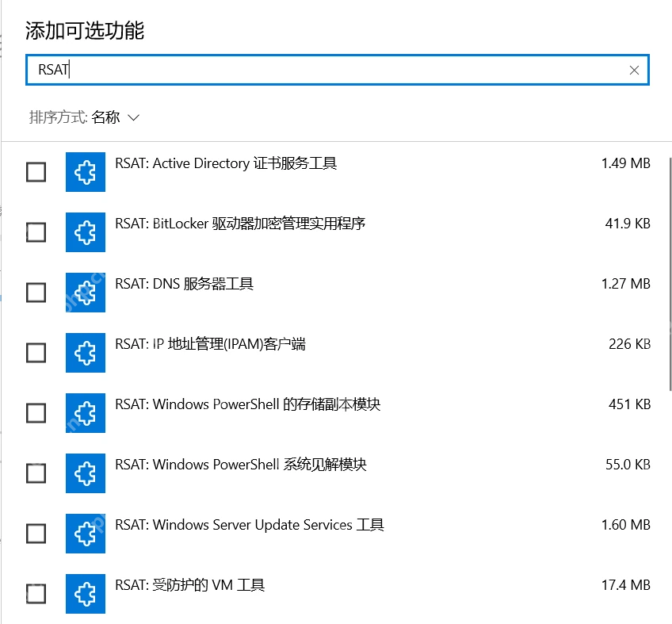The image size is (672, 624).
Task: Click the puzzle icon for BitLocker 驱动器加密管理实用程序
Action: [86, 232]
